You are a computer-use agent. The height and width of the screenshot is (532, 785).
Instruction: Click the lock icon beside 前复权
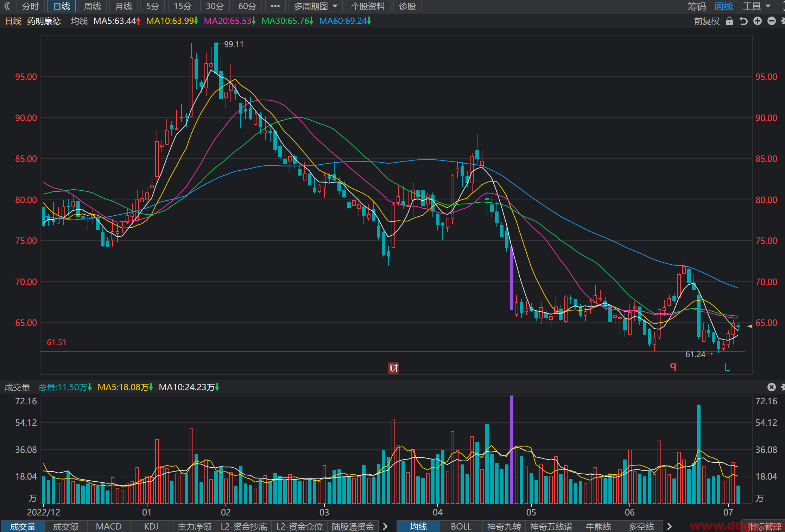click(x=729, y=21)
